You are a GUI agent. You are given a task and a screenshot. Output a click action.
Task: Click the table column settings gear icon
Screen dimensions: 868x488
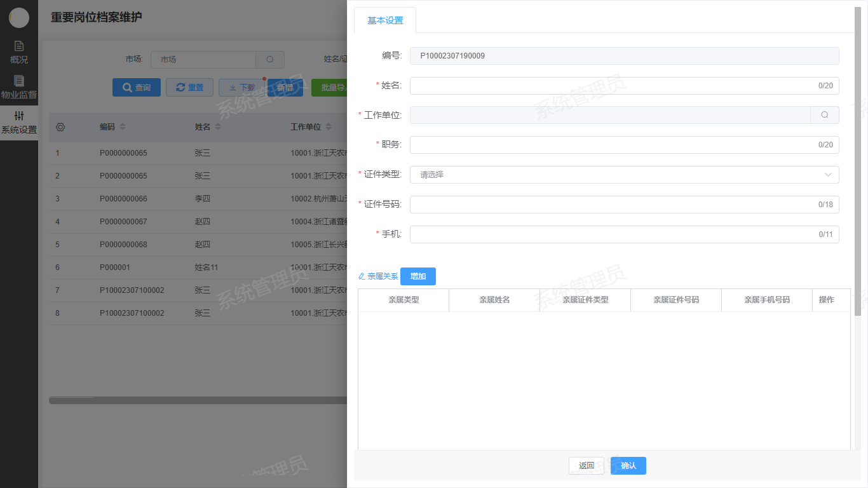[60, 127]
